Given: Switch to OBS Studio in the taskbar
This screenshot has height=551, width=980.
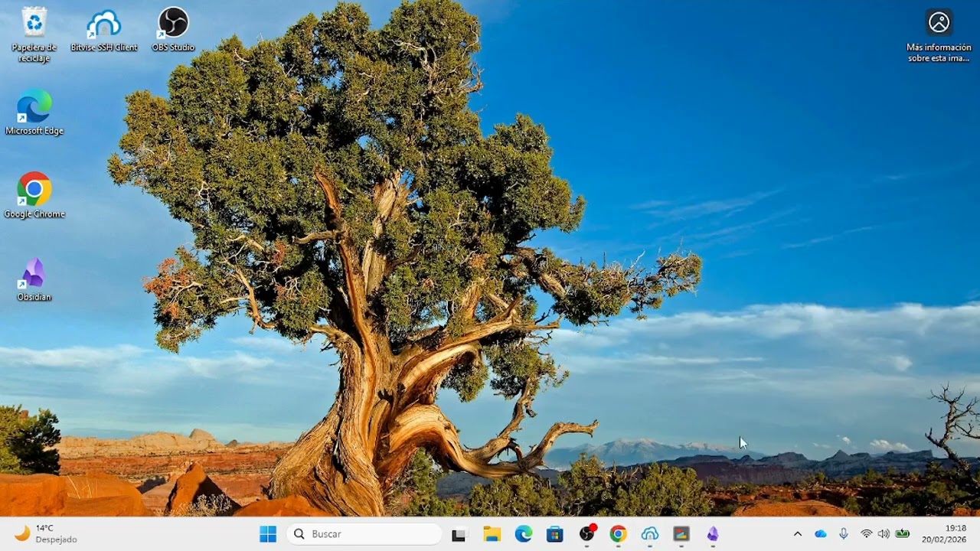Looking at the screenshot, I should pos(587,534).
